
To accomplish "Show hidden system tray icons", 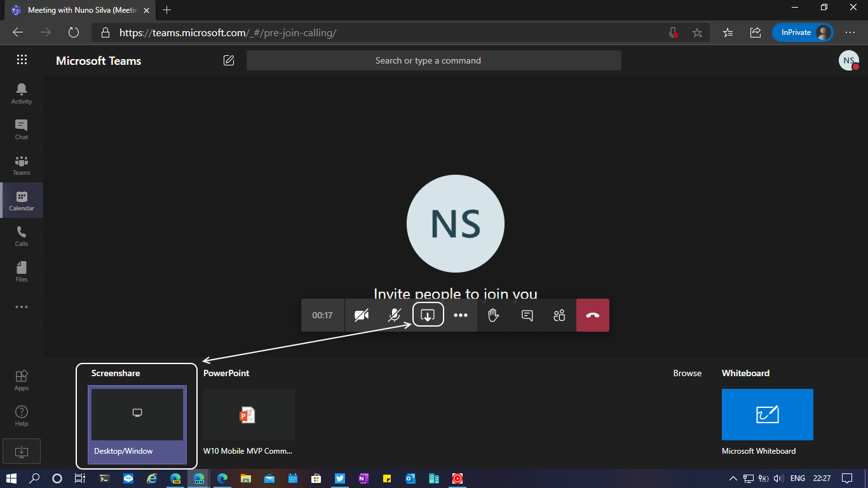I will point(733,478).
